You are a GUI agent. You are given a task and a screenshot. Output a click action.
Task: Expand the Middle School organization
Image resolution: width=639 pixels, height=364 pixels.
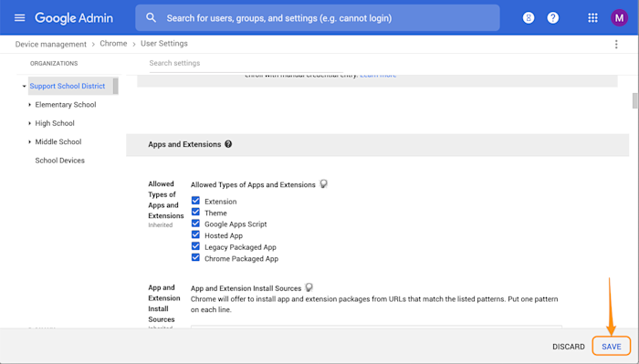(x=29, y=141)
